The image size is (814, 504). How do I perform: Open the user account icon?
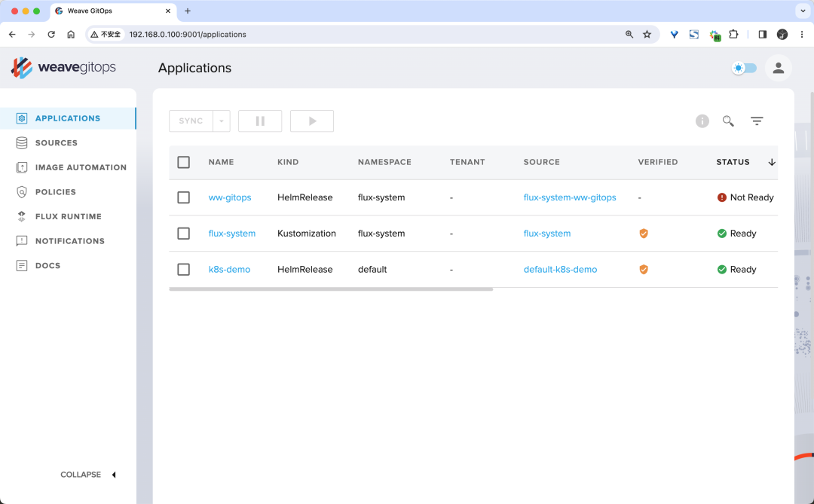[778, 68]
